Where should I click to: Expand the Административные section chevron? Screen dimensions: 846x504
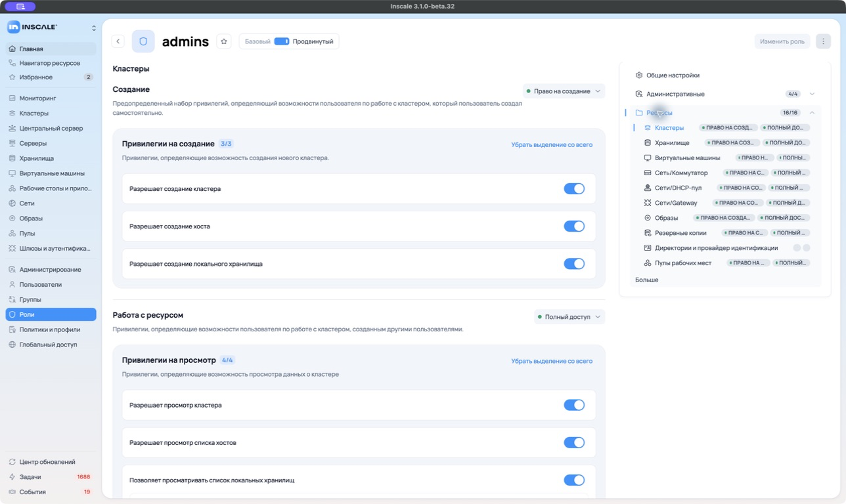[812, 94]
